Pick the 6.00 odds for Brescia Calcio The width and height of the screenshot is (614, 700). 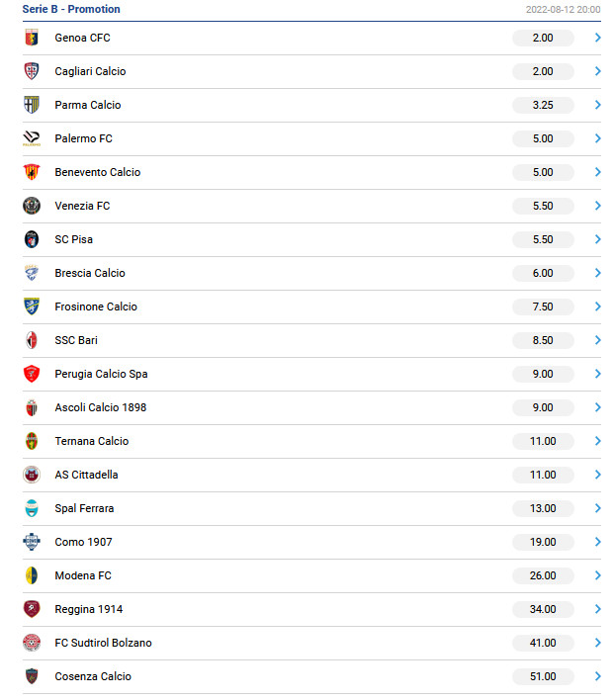[543, 273]
